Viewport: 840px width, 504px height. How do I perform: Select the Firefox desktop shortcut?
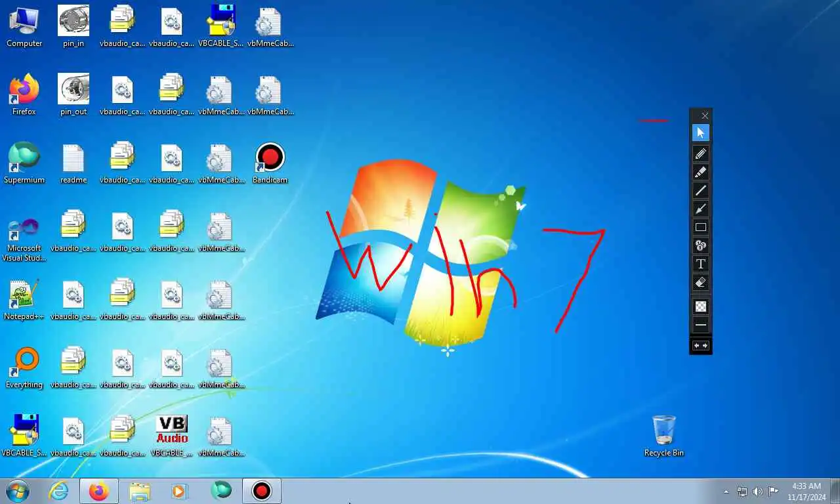click(x=24, y=95)
